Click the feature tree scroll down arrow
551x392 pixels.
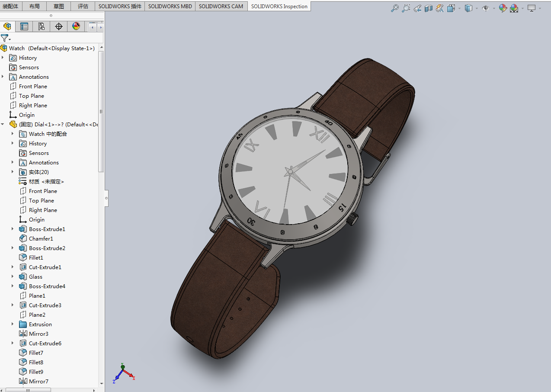click(x=102, y=383)
